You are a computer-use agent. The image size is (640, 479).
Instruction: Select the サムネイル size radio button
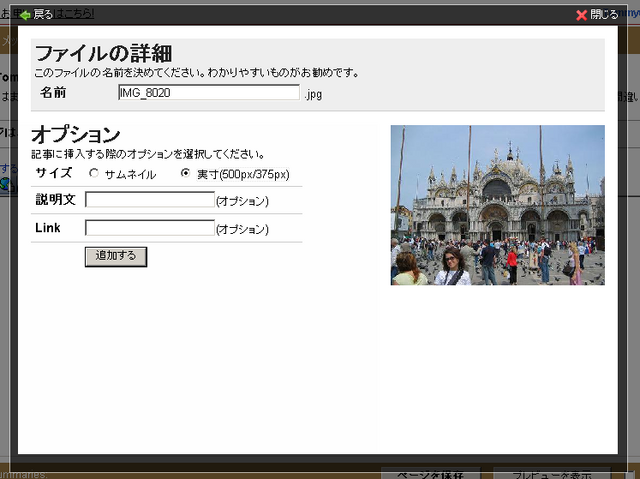tap(94, 173)
